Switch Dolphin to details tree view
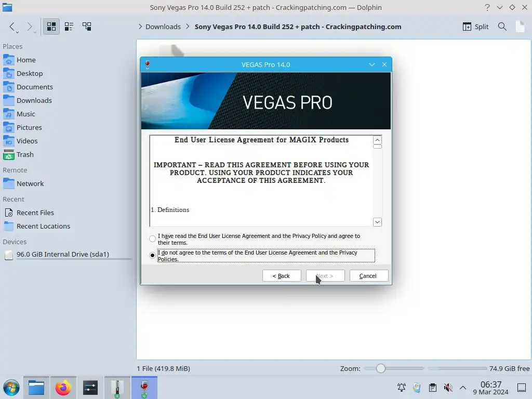Screen dimensions: 532x399 [87, 26]
